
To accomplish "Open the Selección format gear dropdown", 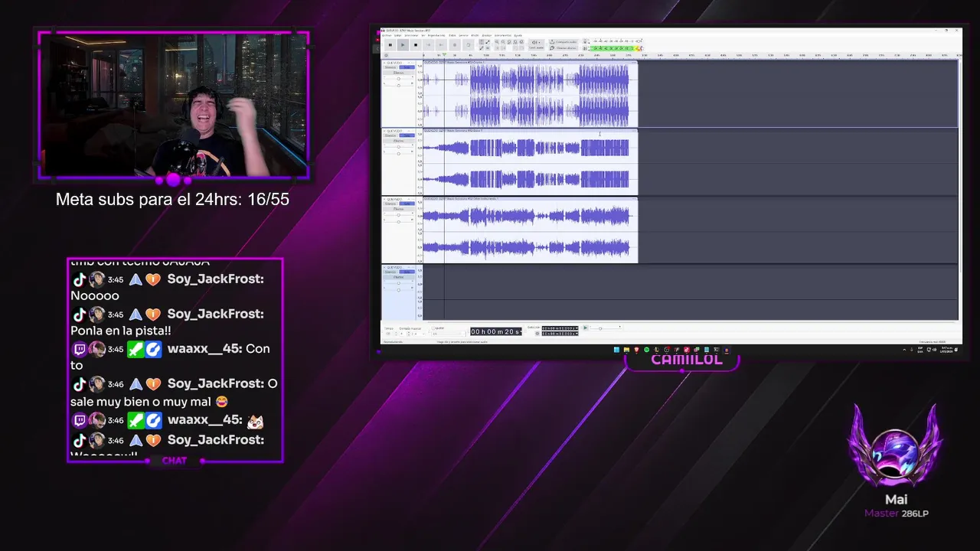I will click(537, 334).
